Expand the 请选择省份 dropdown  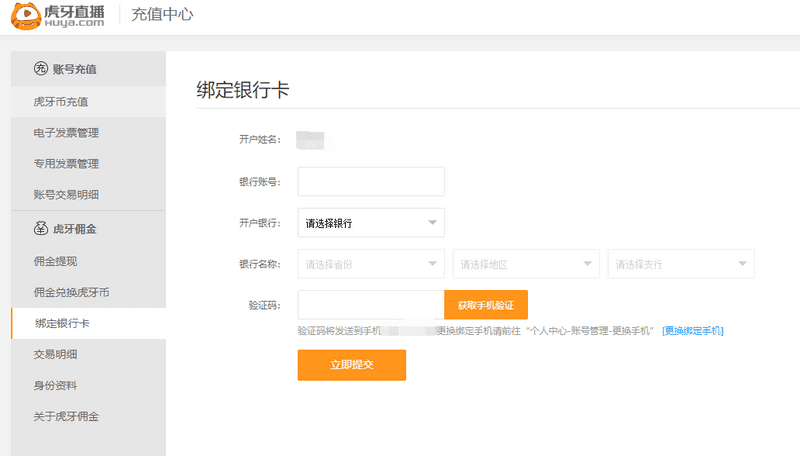371,264
